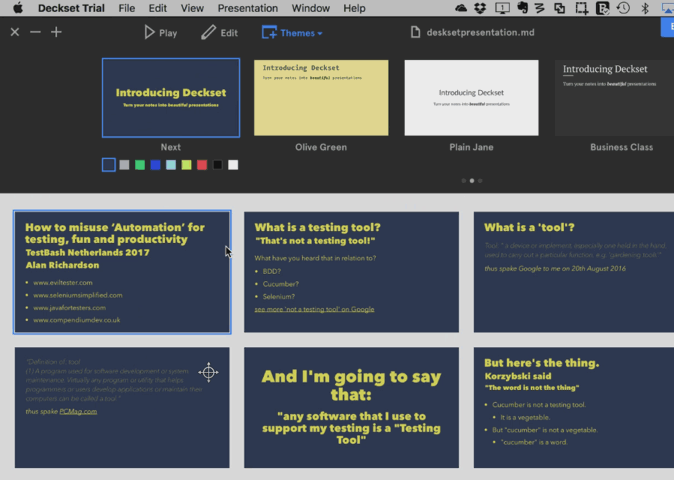Screen dimensions: 674x480
Task: Select the Business Class theme thumbnail
Action: tap(614, 98)
